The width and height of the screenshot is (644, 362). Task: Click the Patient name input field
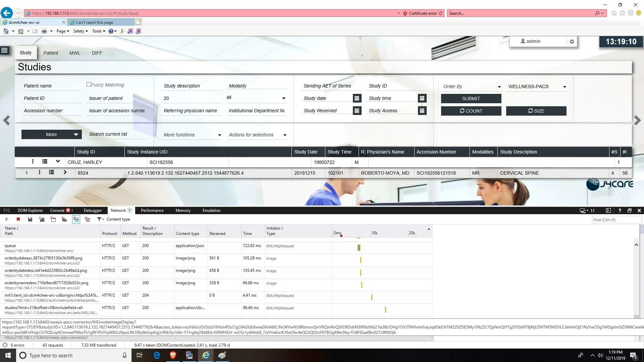(x=52, y=86)
